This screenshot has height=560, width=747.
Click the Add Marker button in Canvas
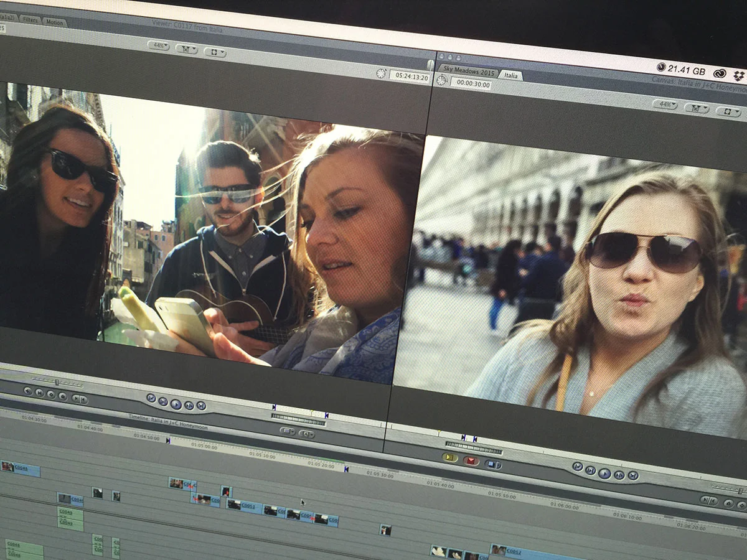(x=728, y=503)
